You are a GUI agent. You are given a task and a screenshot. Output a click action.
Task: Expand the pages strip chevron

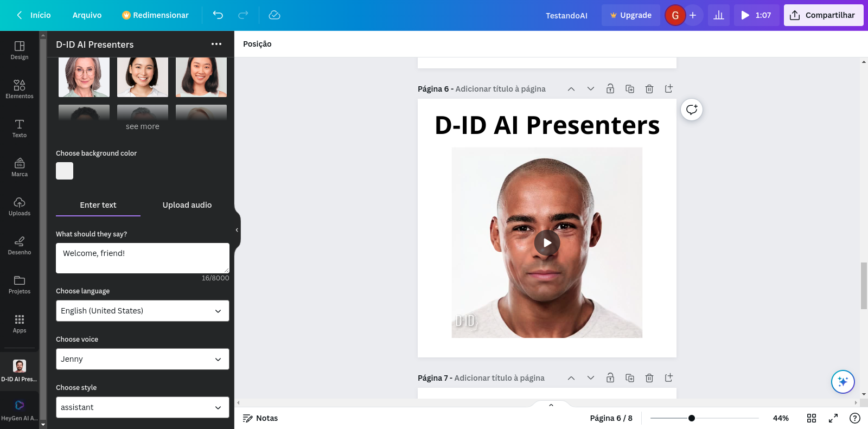[x=551, y=405]
